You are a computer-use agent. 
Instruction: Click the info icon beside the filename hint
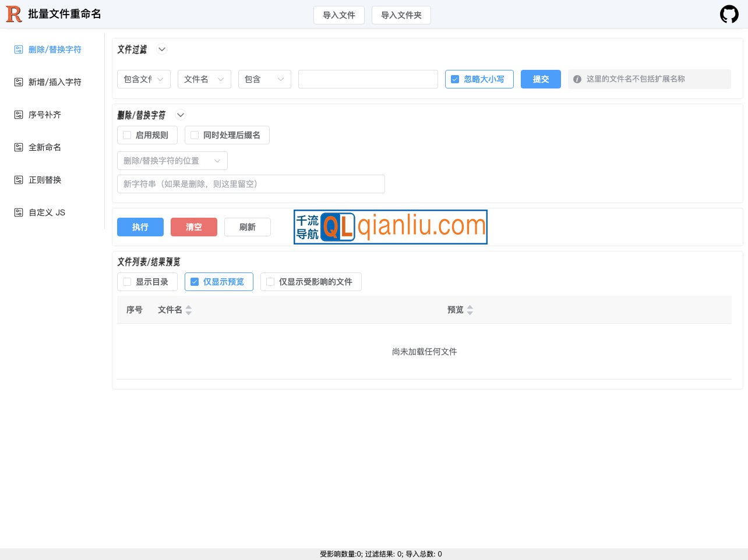click(x=576, y=79)
